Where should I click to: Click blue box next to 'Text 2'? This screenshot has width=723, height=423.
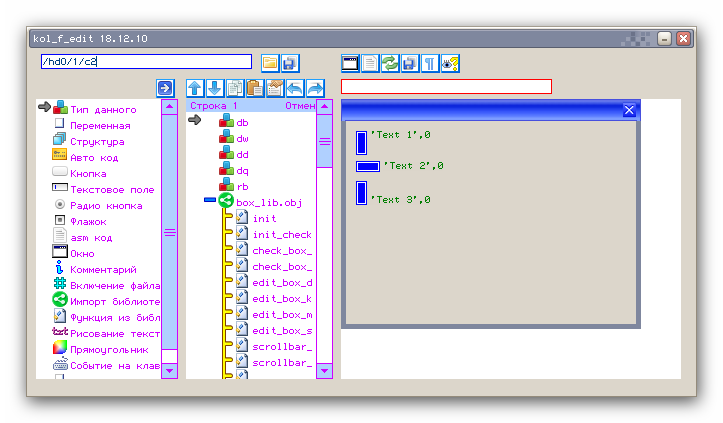click(367, 166)
